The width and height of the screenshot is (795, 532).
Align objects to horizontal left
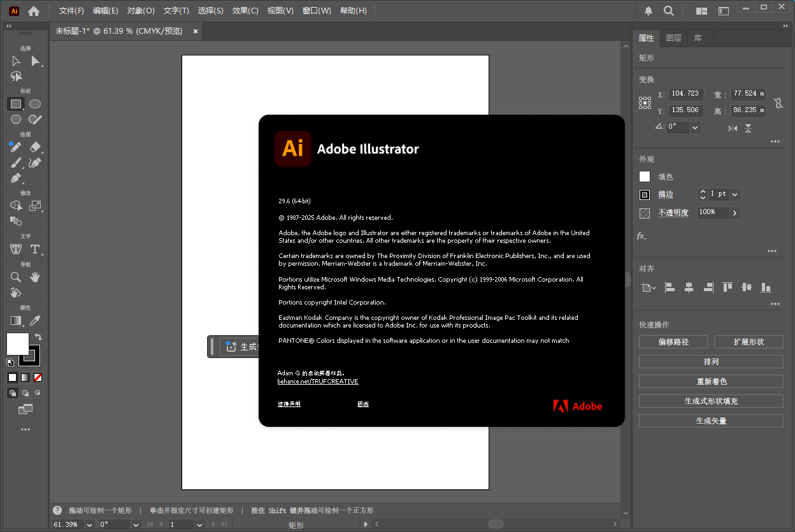pos(670,288)
